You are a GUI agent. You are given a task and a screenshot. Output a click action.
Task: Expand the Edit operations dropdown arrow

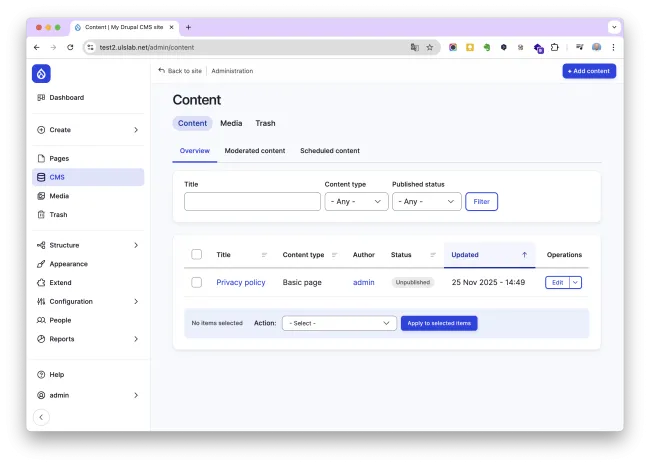[x=576, y=283]
